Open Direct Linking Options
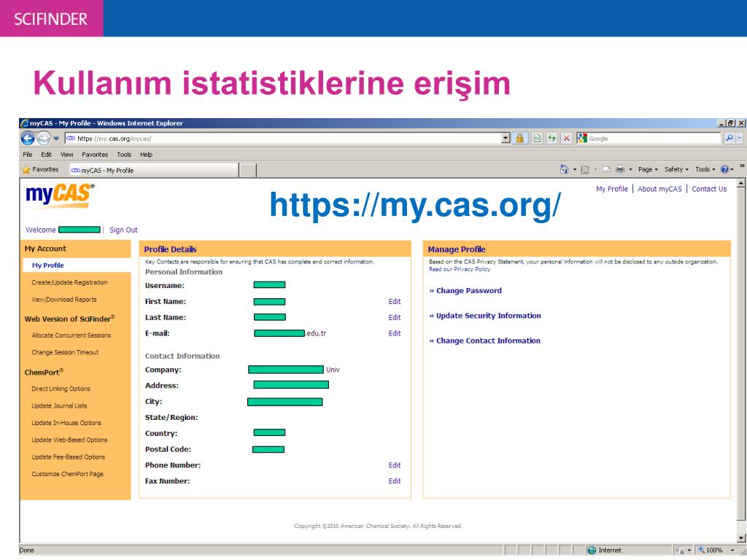Screen dimensions: 747x560 coord(61,389)
